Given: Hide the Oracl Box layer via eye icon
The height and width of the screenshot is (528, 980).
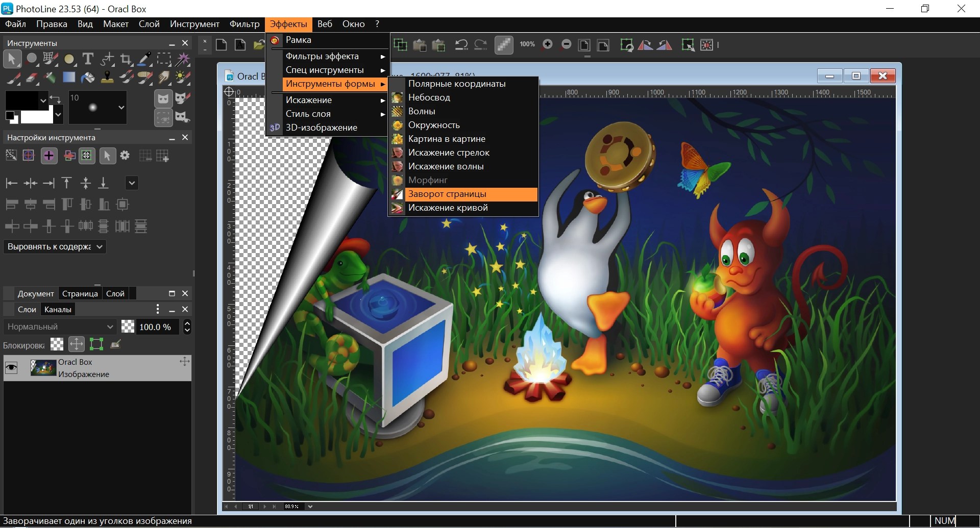Looking at the screenshot, I should click(x=11, y=367).
